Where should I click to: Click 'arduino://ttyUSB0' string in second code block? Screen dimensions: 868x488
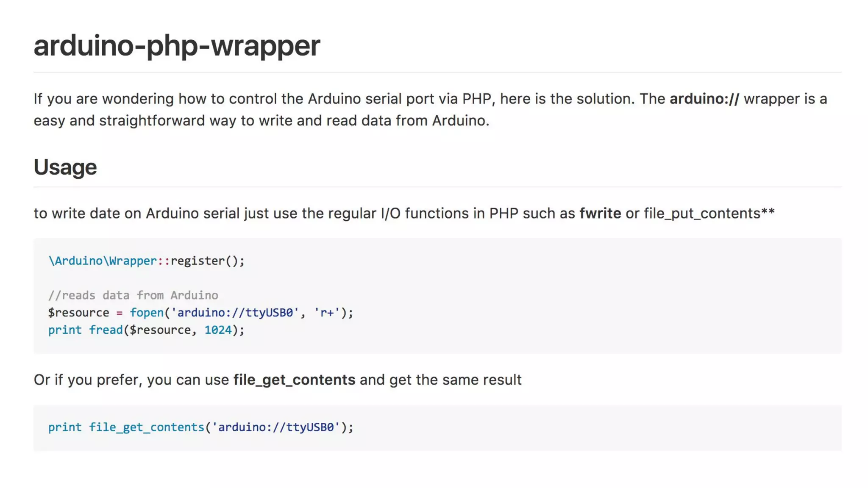tap(275, 427)
